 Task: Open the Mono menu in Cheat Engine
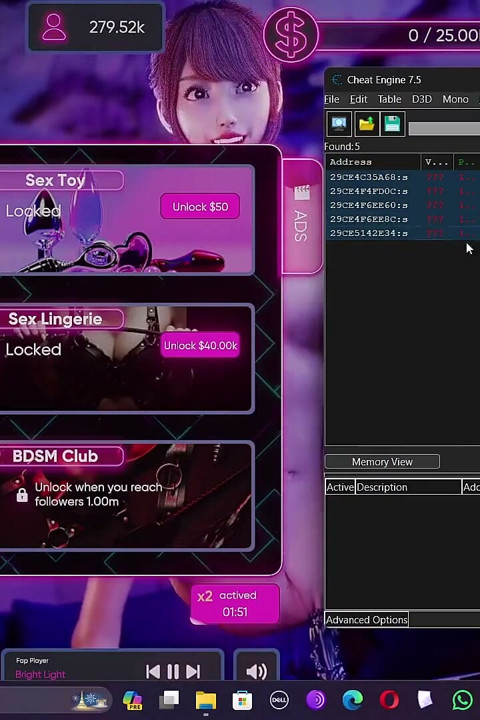tap(455, 99)
